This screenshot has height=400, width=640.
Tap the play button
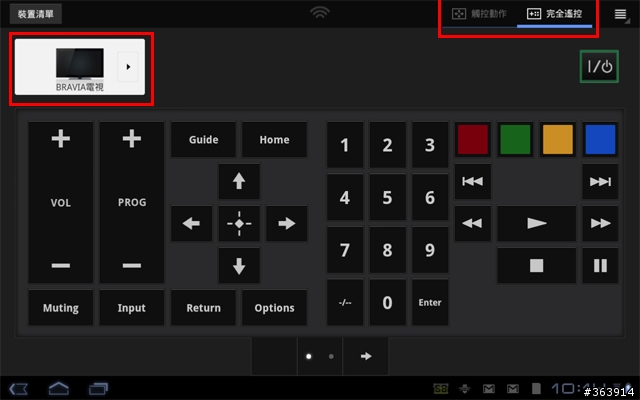536,223
